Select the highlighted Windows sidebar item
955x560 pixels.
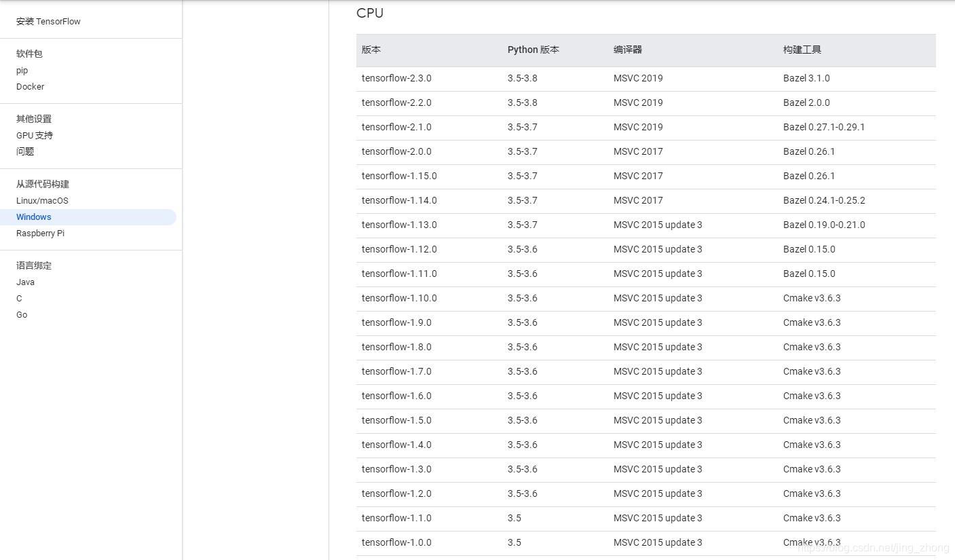pyautogui.click(x=88, y=217)
